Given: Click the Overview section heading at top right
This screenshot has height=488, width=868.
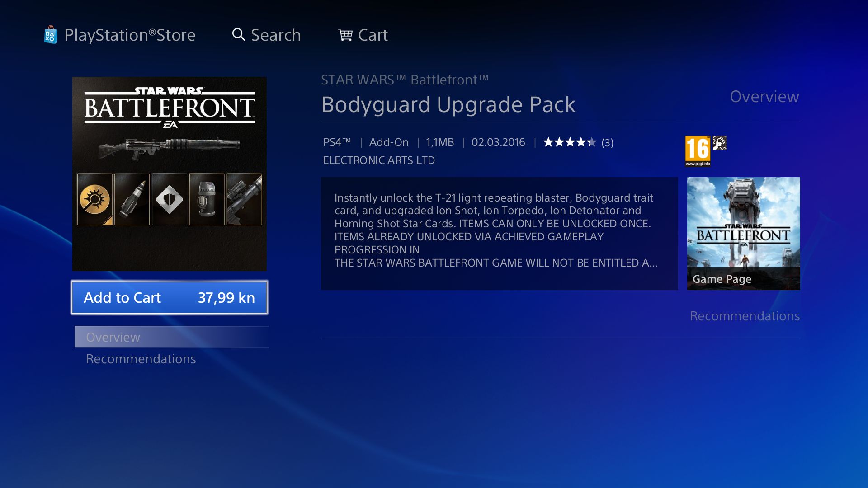Looking at the screenshot, I should (x=764, y=97).
